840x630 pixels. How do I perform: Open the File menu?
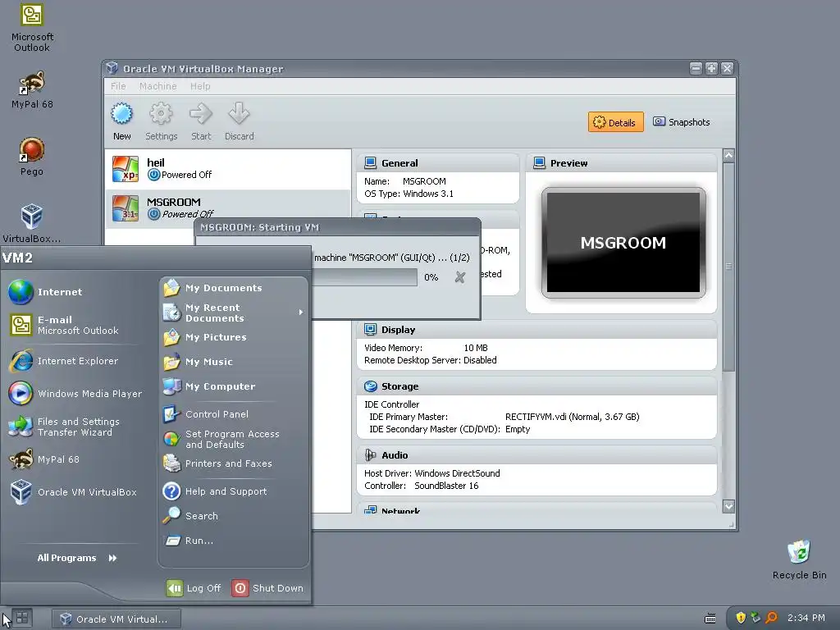(118, 86)
